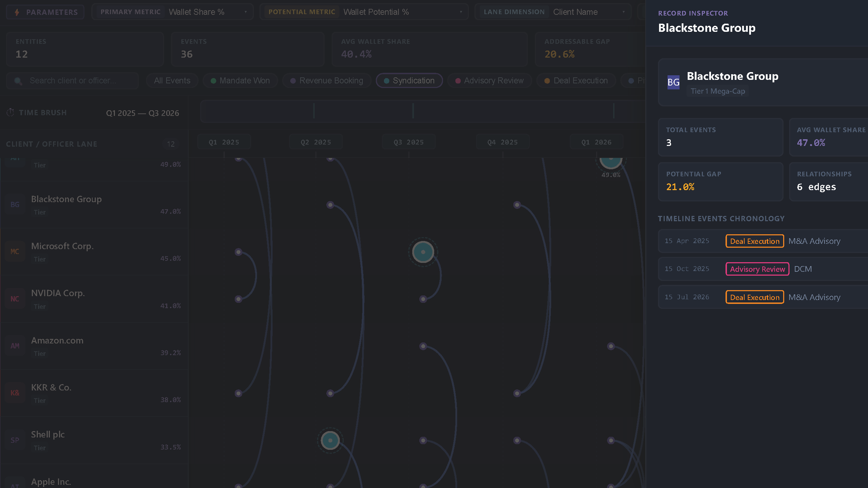Click the BG badge in Record Inspector card
The image size is (868, 488).
(x=673, y=82)
